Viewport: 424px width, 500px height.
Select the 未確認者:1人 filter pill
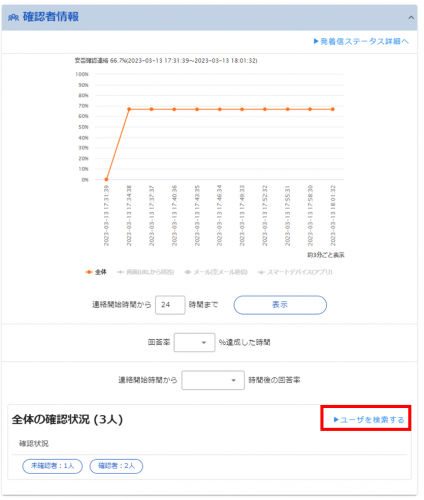(x=52, y=466)
